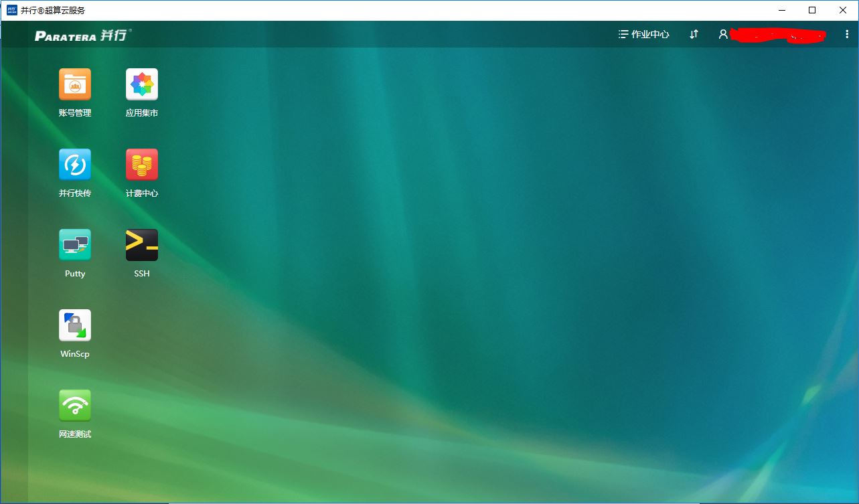This screenshot has width=859, height=504.
Task: Start the 网速测试 network speed test icon
Action: pyautogui.click(x=75, y=406)
